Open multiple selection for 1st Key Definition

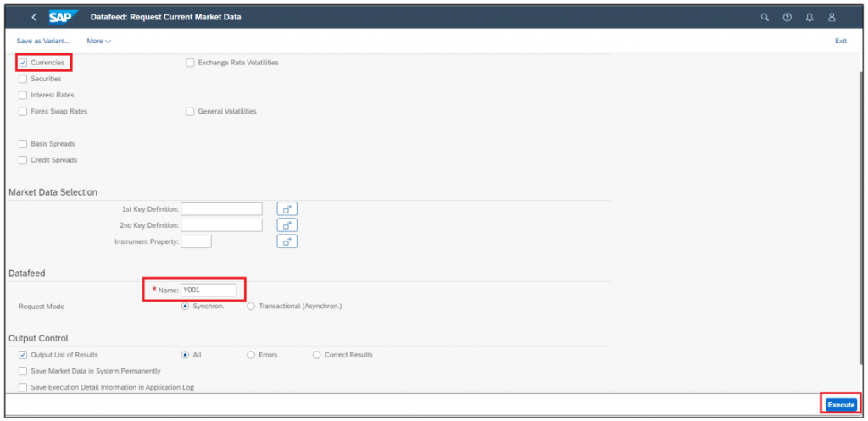287,209
